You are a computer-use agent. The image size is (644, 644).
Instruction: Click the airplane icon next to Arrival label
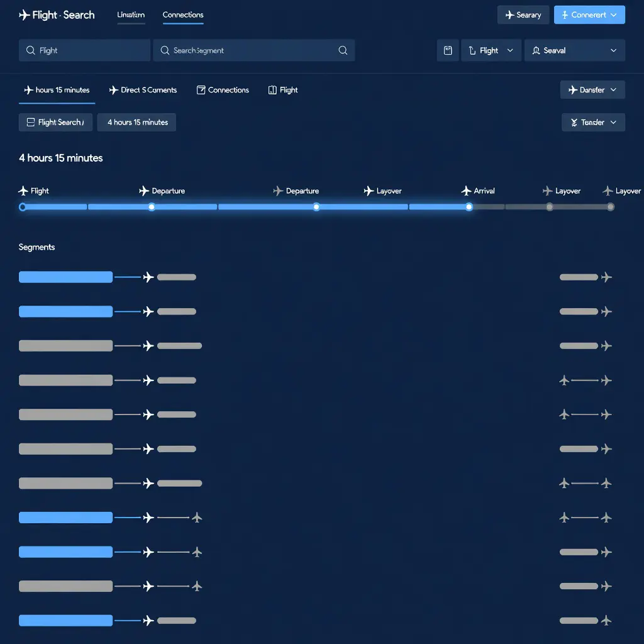pos(466,191)
